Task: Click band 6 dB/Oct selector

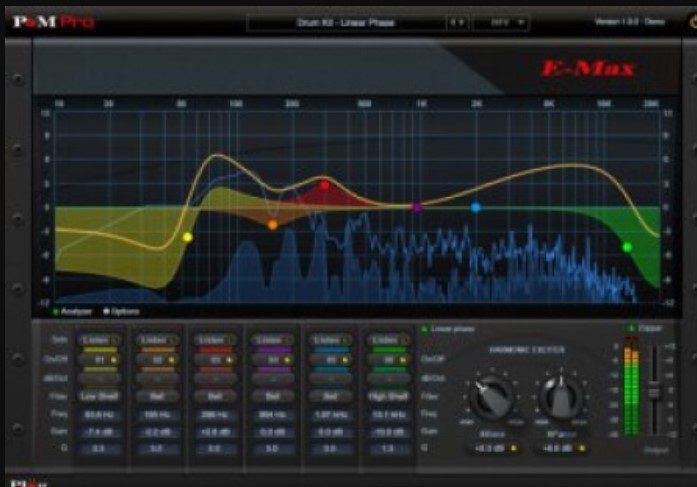Action: point(389,379)
